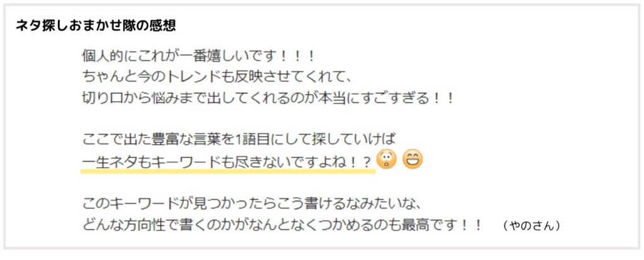The image size is (644, 260).
Task: Click the surprised face emoji
Action: [387, 160]
